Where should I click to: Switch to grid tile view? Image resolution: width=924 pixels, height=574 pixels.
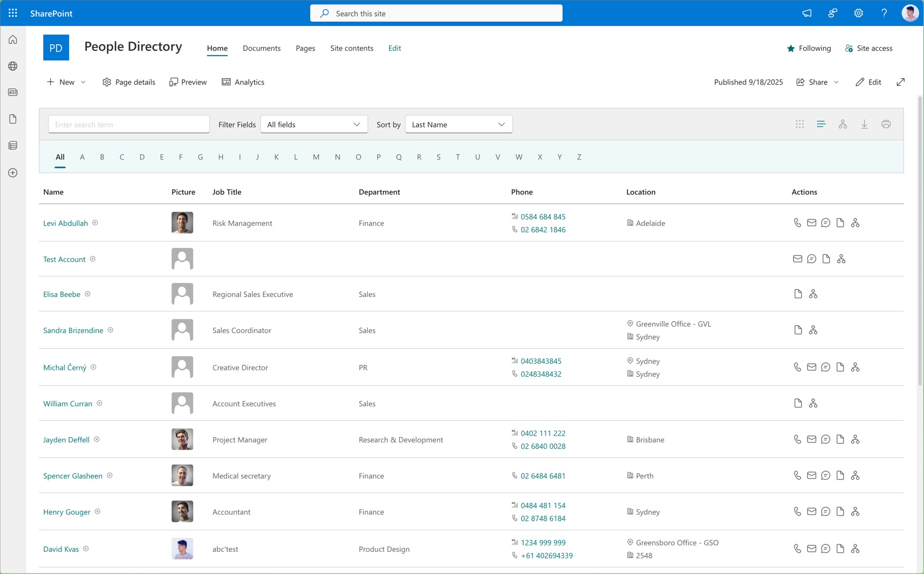pyautogui.click(x=799, y=125)
